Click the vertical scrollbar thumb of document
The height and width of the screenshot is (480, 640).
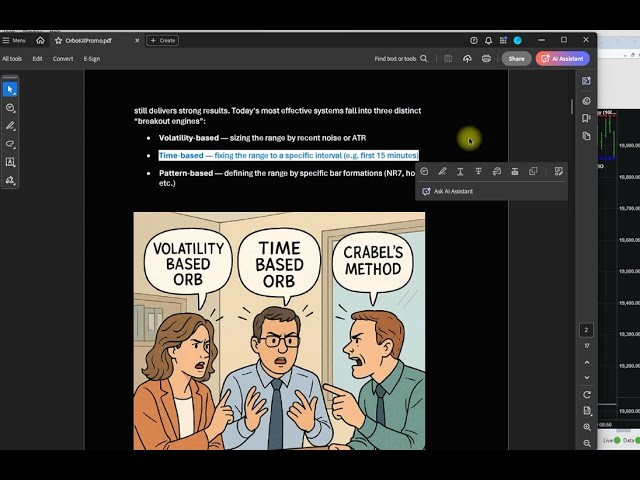coord(572,107)
